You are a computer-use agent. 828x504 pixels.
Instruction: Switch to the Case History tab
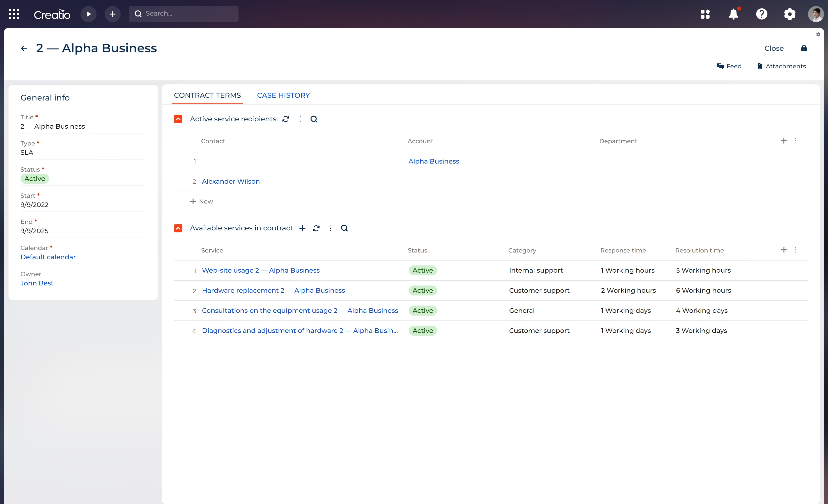283,95
